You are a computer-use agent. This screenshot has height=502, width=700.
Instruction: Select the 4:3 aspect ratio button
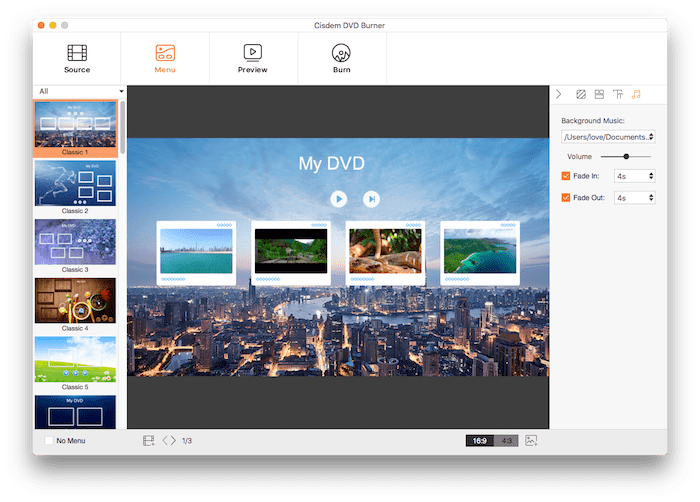point(506,440)
